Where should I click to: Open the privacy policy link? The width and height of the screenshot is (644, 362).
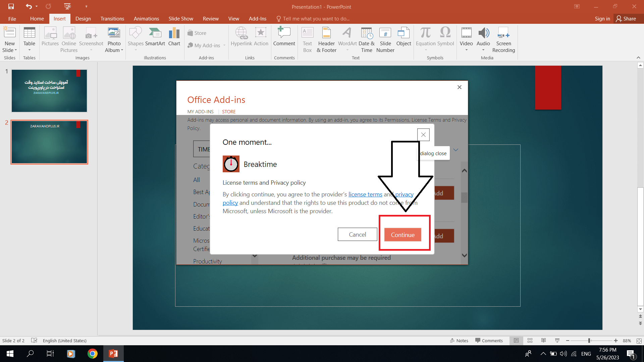(404, 194)
